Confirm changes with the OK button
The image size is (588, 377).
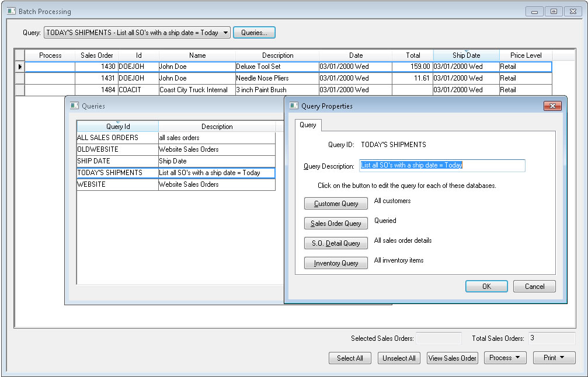point(486,286)
